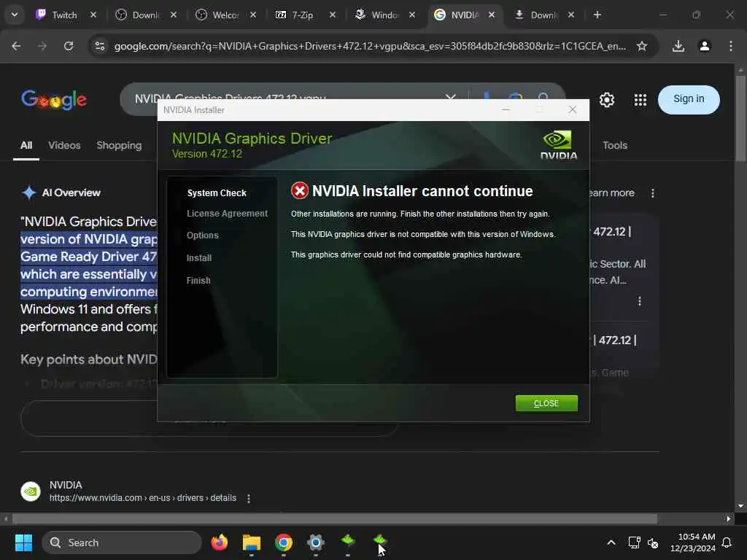Image resolution: width=747 pixels, height=560 pixels.
Task: Open Settings gear from the taskbar
Action: (315, 542)
